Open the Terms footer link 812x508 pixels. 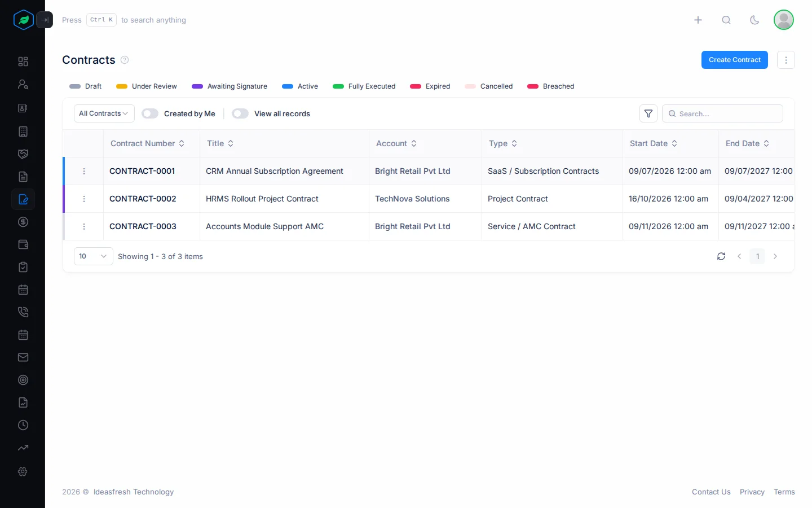[x=784, y=492]
